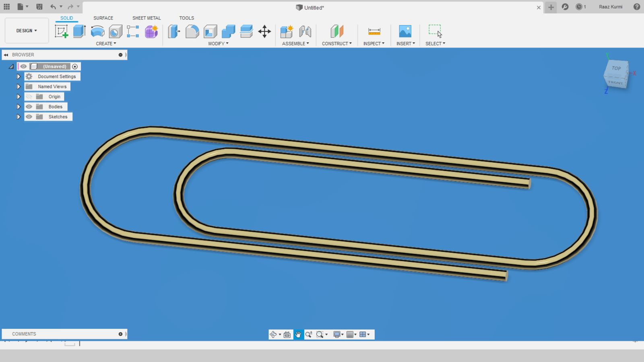Expand the Origin node
This screenshot has width=644, height=362.
tap(18, 97)
